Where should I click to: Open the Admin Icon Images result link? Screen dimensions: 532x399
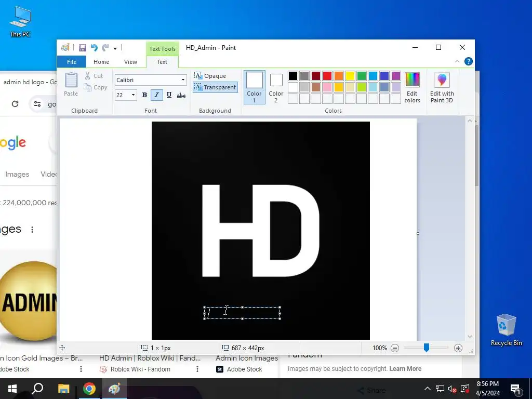tap(247, 358)
